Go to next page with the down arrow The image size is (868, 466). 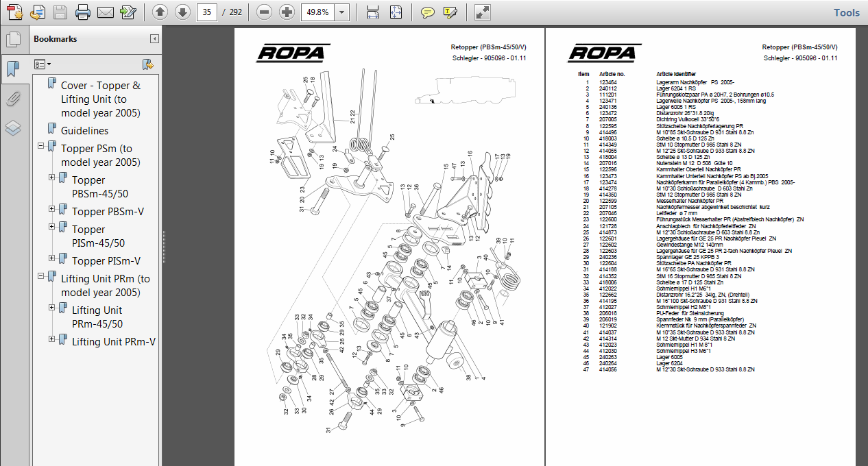point(182,12)
